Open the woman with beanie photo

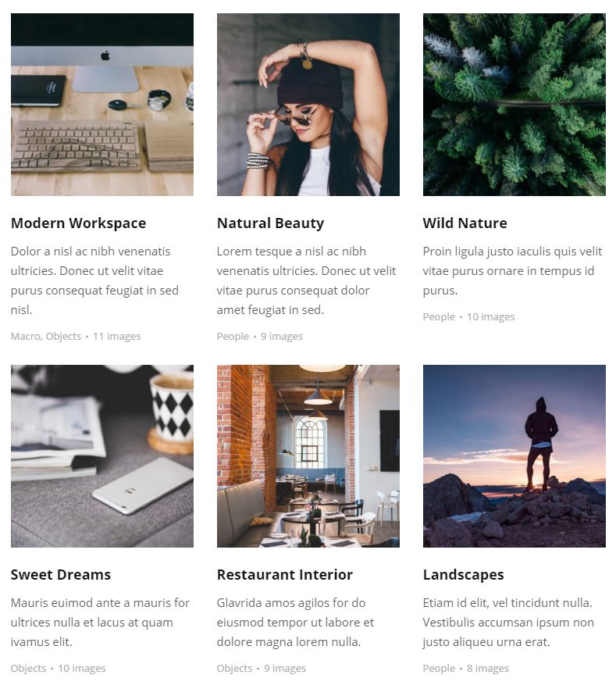[x=308, y=105]
